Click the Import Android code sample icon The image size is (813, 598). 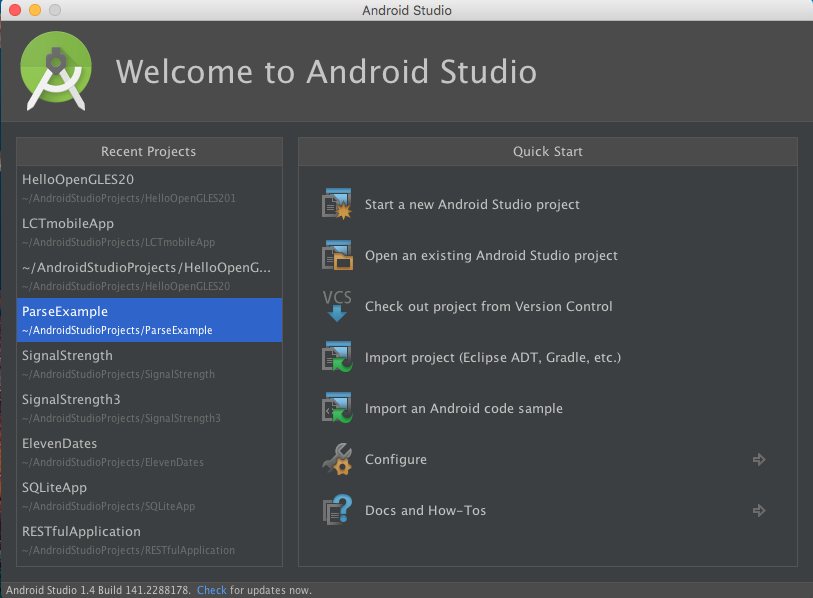coord(337,408)
